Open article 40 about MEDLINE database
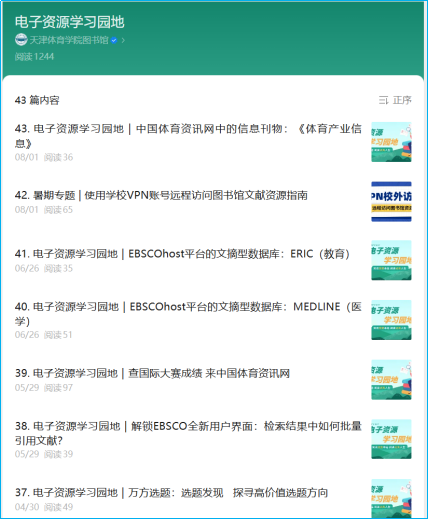The width and height of the screenshot is (429, 520). point(188,313)
